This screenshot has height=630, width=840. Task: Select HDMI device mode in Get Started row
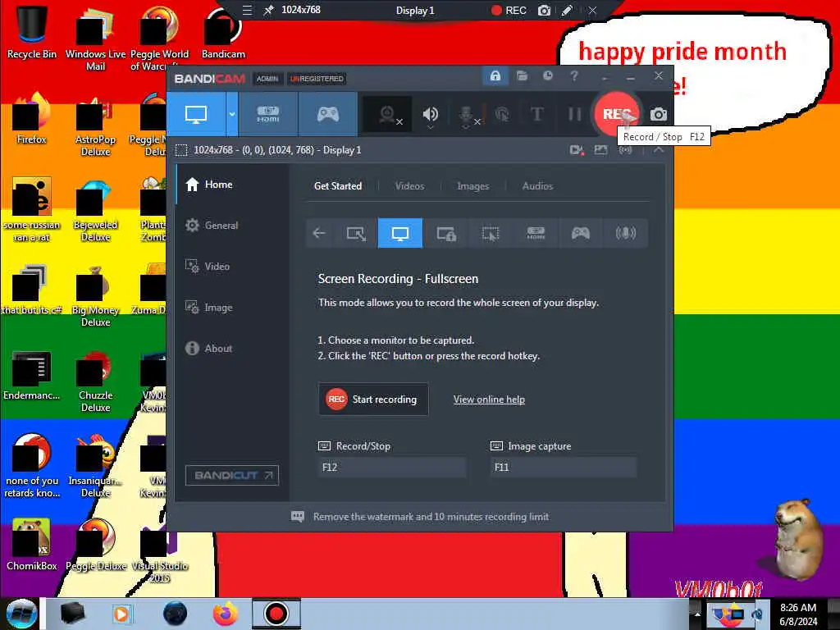[x=536, y=233]
